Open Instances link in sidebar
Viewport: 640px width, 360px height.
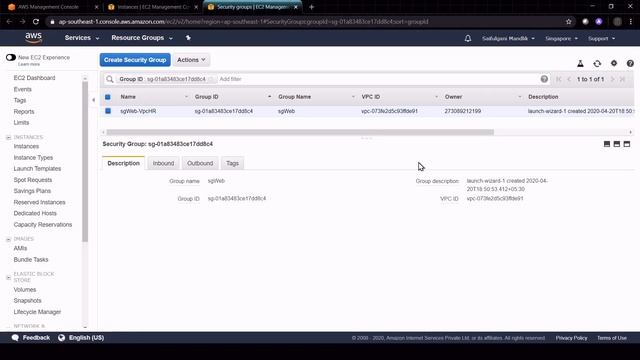[x=26, y=146]
